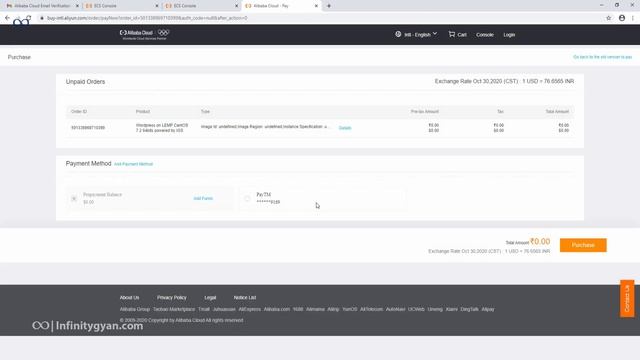
Task: Open AliExpress footer link
Action: tap(249, 309)
